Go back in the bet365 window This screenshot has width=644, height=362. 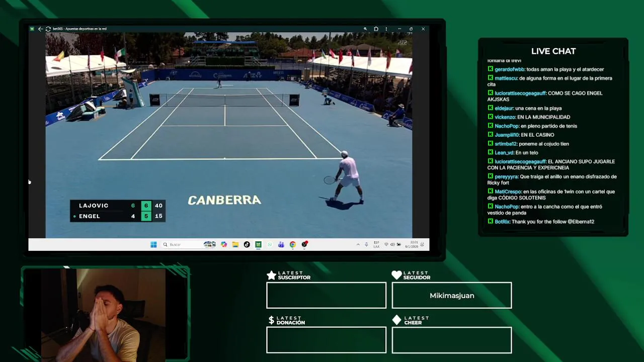point(40,29)
